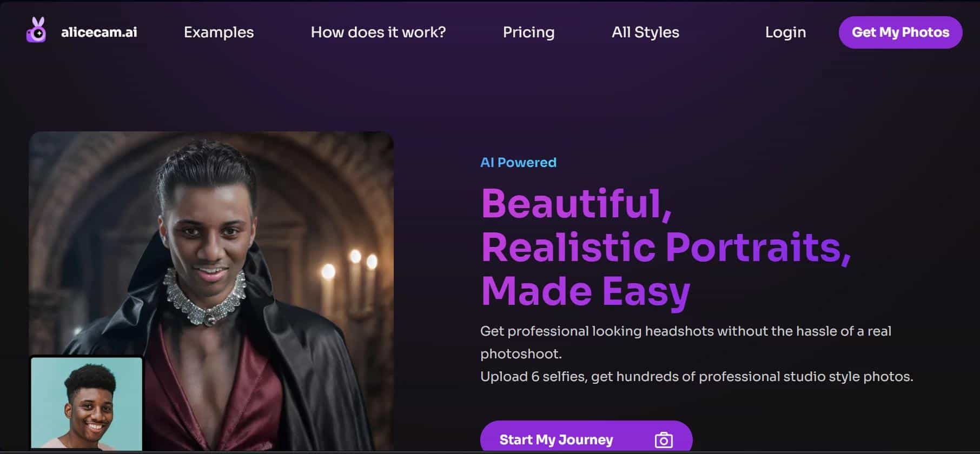The image size is (980, 454).
Task: Open the alicecam.ai brand name link
Action: click(99, 32)
